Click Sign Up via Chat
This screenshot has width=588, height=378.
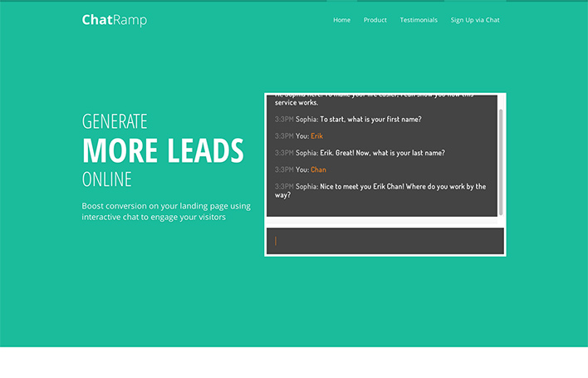pos(474,20)
